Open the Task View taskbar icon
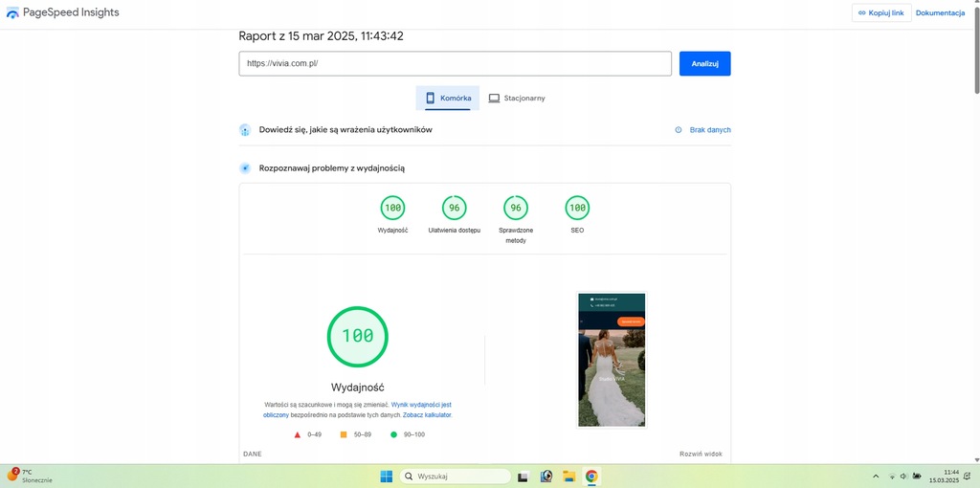This screenshot has height=488, width=980. coord(523,477)
